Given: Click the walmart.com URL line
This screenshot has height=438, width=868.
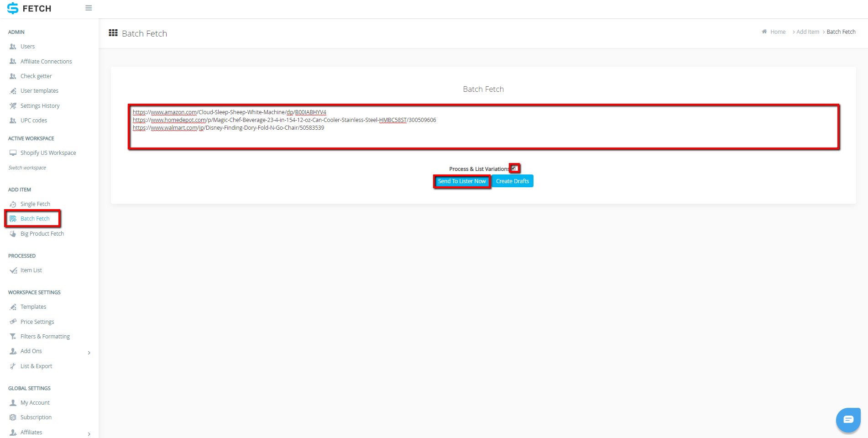Looking at the screenshot, I should click(x=228, y=128).
